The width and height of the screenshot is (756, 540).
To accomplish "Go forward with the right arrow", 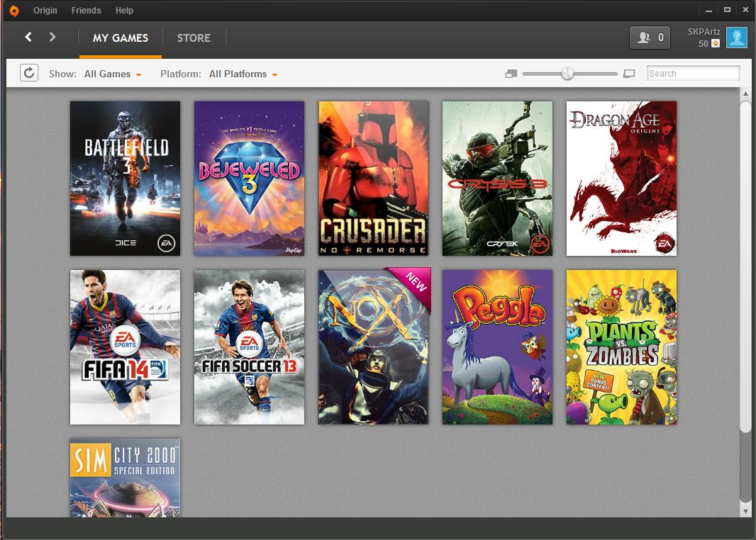I will coord(52,37).
